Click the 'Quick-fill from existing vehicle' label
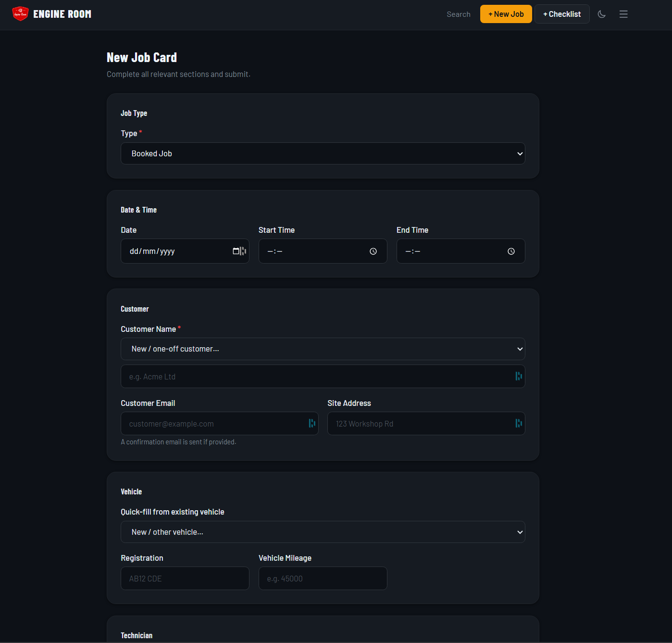The height and width of the screenshot is (643, 672). (172, 512)
